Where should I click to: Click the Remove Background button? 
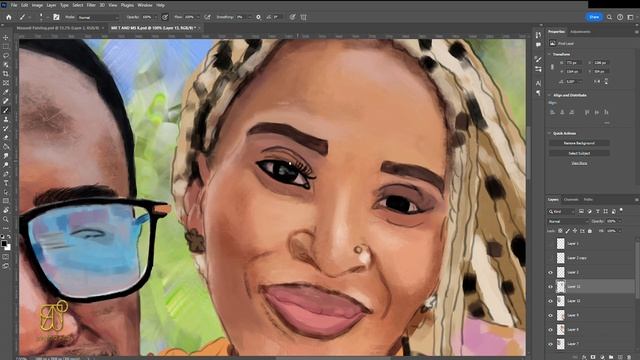click(579, 143)
